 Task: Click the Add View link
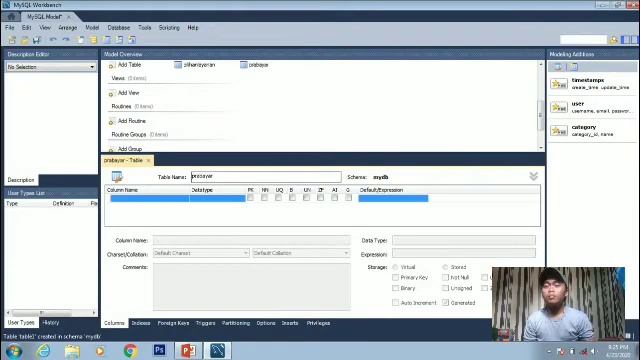129,93
